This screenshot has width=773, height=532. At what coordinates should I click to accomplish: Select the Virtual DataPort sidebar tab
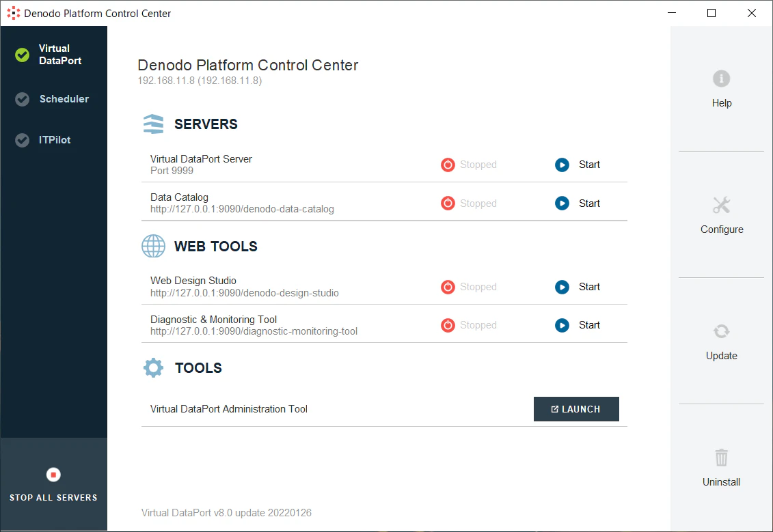pyautogui.click(x=54, y=55)
